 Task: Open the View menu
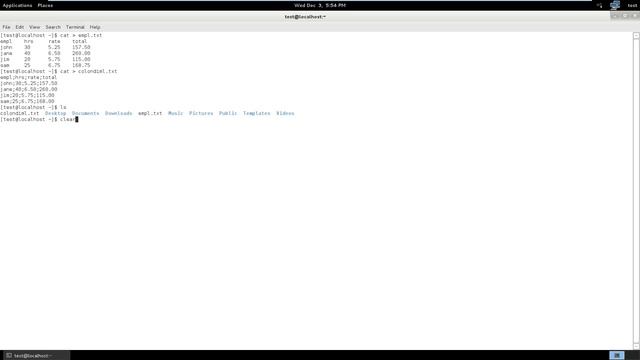coord(35,27)
